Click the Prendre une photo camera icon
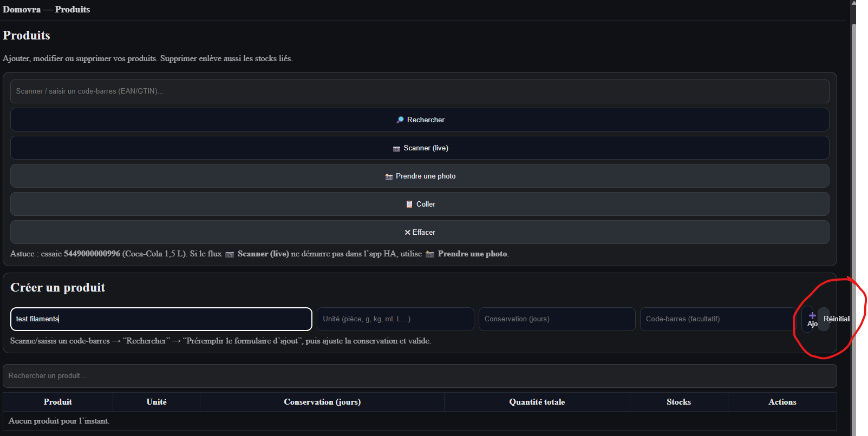 (x=389, y=176)
